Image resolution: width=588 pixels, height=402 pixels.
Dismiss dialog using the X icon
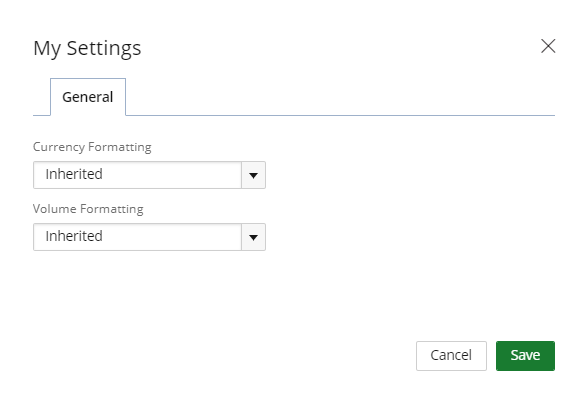tap(548, 46)
